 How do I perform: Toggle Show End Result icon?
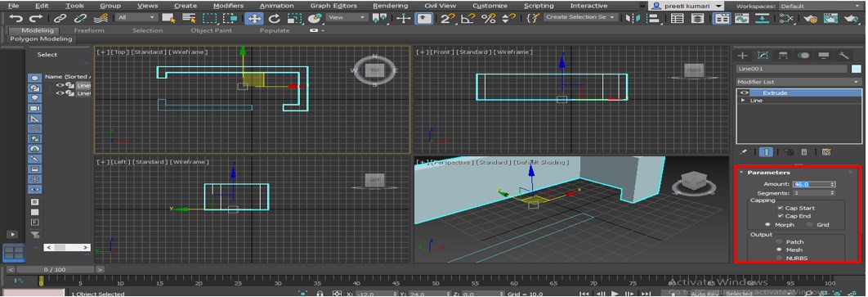coord(766,151)
